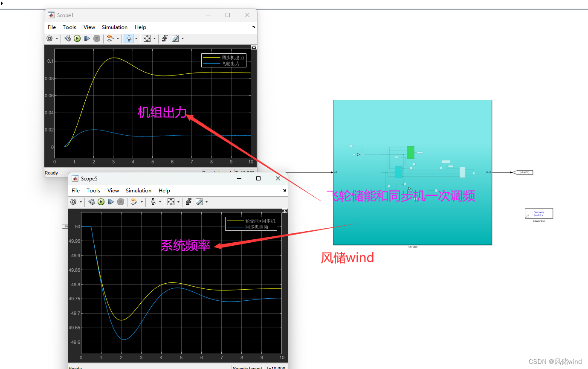
Task: Click Cursor Measurements ruler icon in Scope1
Action: click(x=175, y=38)
